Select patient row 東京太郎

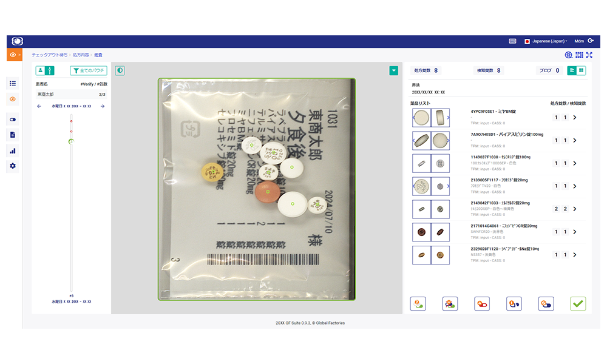(71, 95)
